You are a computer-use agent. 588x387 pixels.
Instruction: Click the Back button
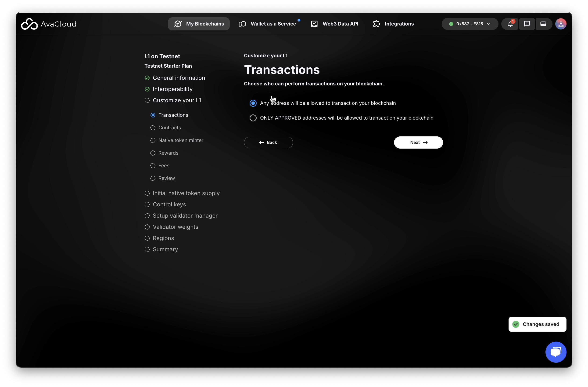click(x=268, y=142)
